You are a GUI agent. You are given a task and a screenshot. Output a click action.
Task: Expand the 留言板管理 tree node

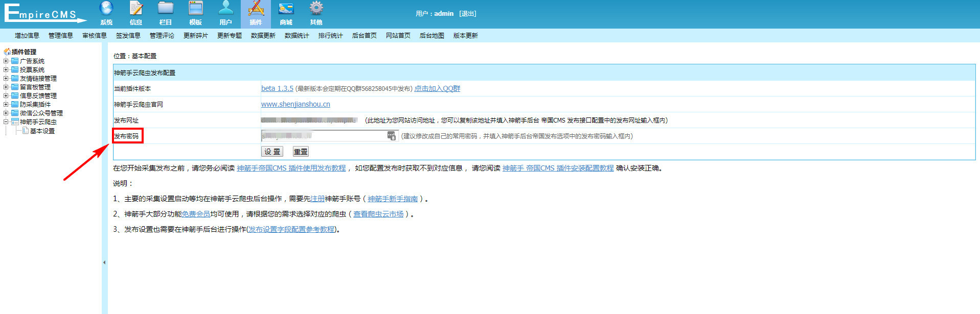pyautogui.click(x=6, y=87)
